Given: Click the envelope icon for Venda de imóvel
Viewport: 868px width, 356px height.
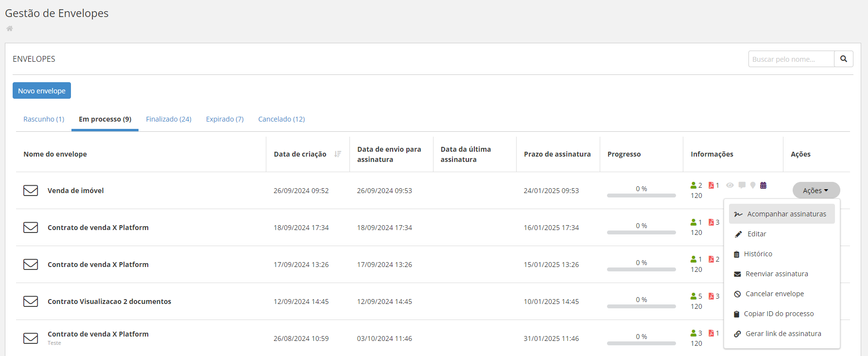Looking at the screenshot, I should coord(31,191).
